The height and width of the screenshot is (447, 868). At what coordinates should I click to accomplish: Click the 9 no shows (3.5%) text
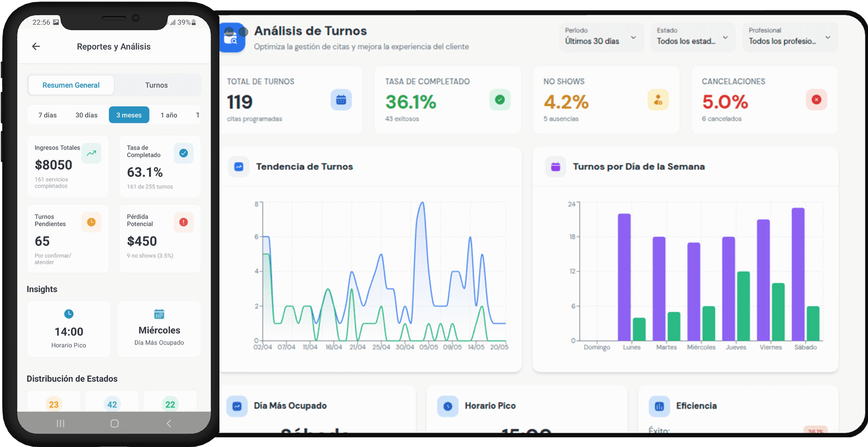150,256
